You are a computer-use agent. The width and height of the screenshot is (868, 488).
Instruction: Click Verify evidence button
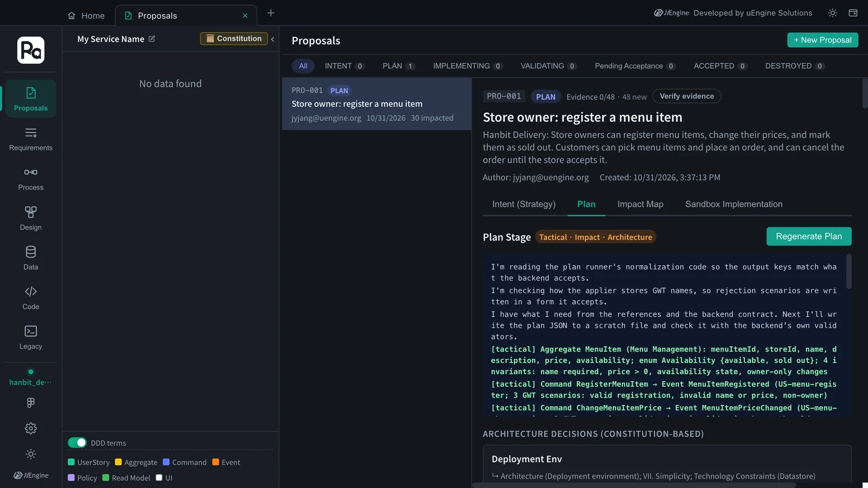pyautogui.click(x=687, y=97)
